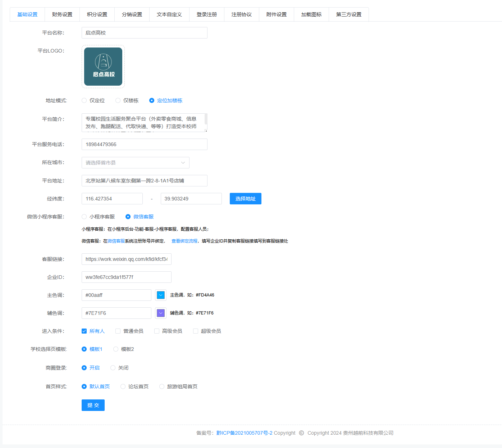502x448 pixels.
Task: Click the platform LOGO image thumbnail
Action: [103, 67]
